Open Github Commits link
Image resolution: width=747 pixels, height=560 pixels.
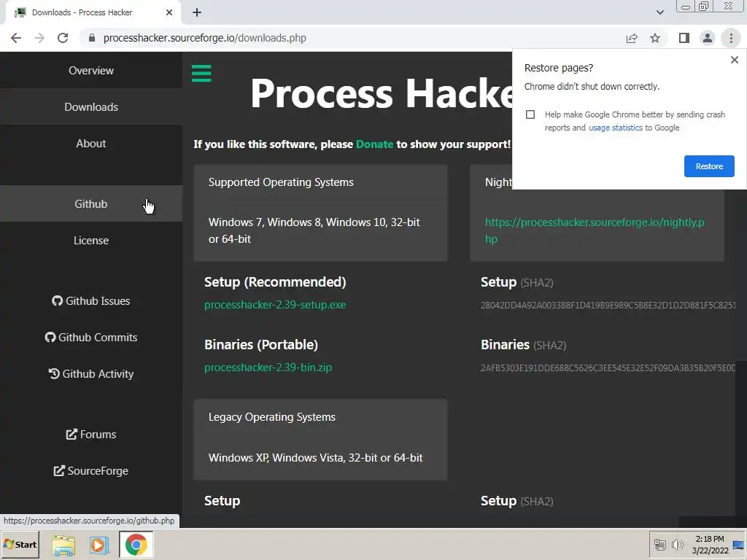click(91, 337)
